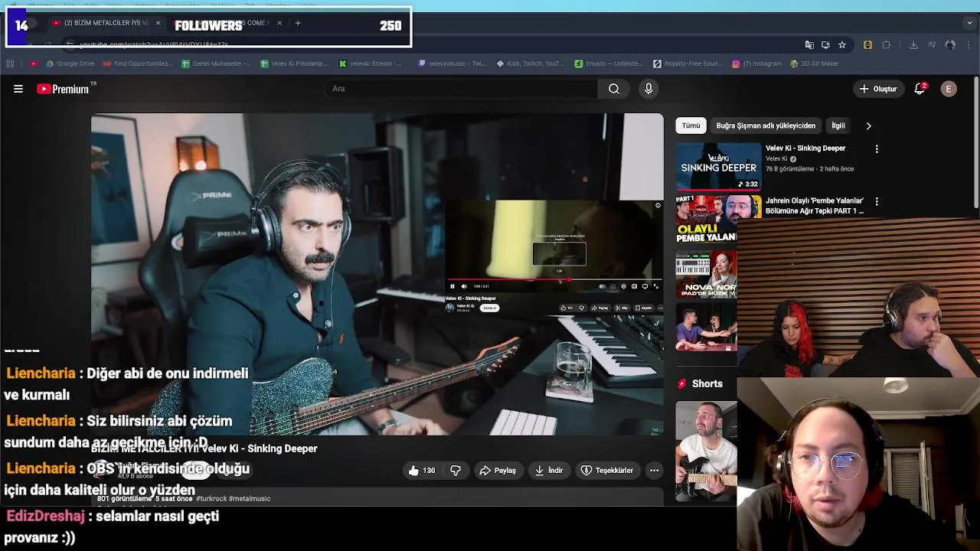Viewport: 980px width, 551px height.
Task: Open the Google Drive bookmark
Action: 70,64
